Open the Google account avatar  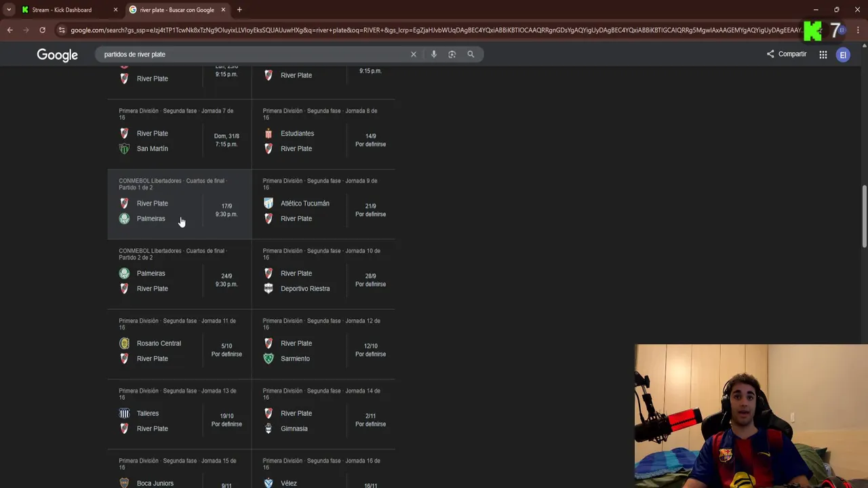[x=843, y=55]
